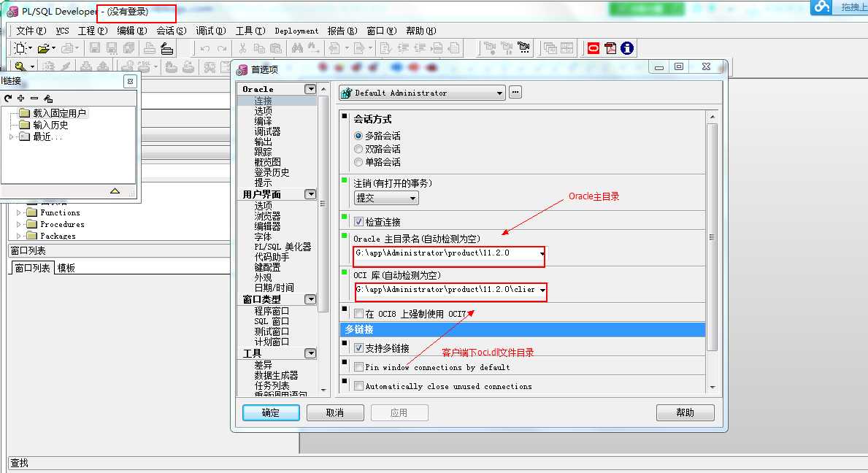Select 载入固定用户 folder in connection panel
Screen dimensions: 868x473
59,113
